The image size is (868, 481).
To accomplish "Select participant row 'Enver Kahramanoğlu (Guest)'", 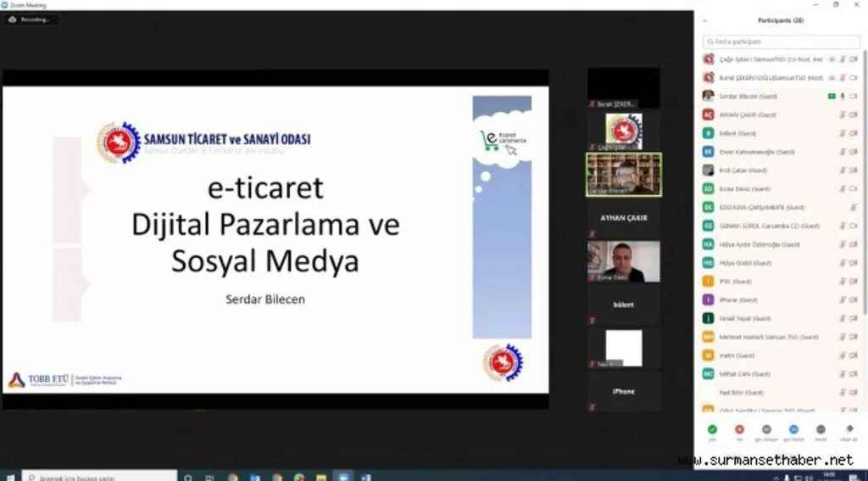I will point(780,152).
